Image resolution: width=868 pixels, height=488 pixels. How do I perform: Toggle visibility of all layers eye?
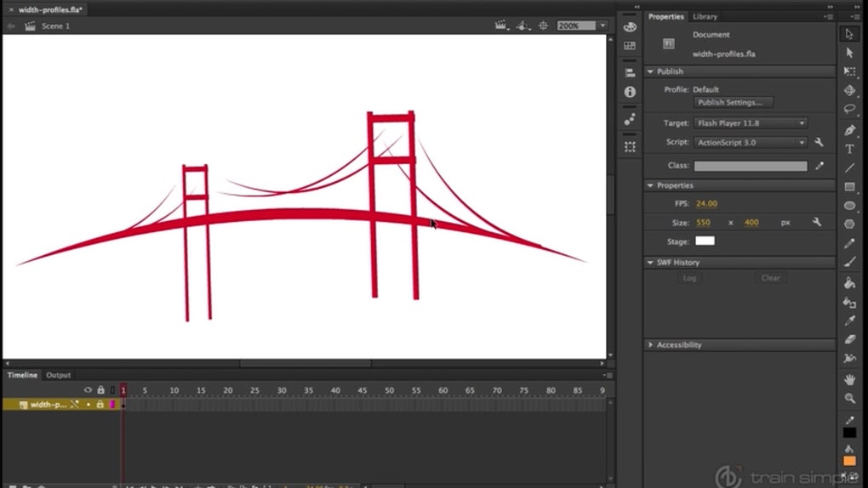88,390
